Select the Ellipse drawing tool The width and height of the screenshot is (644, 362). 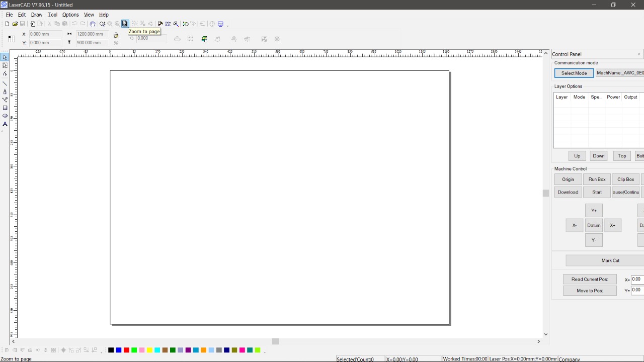click(x=5, y=116)
